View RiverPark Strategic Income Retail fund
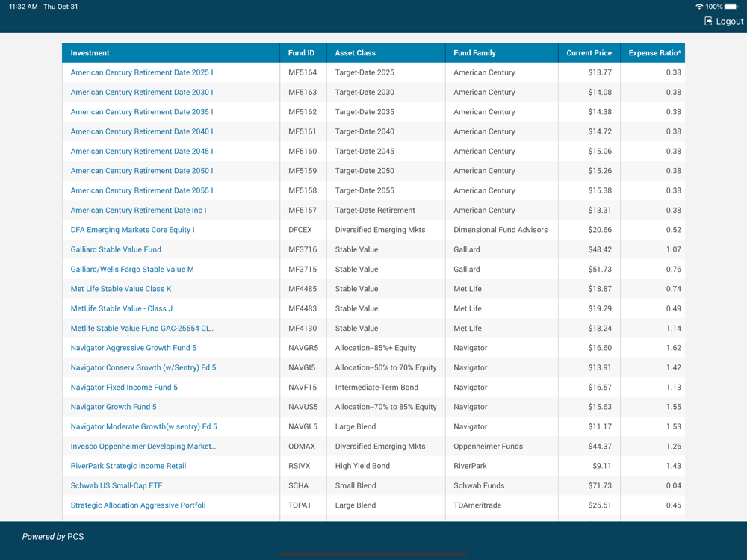Viewport: 747px width, 560px height. pos(128,466)
